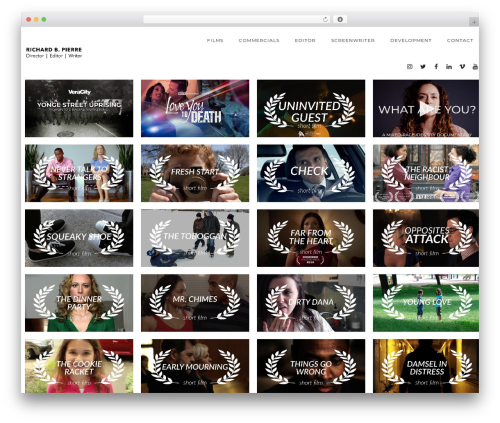The width and height of the screenshot is (500, 423).
Task: Go to the Editor menu item
Action: click(305, 40)
